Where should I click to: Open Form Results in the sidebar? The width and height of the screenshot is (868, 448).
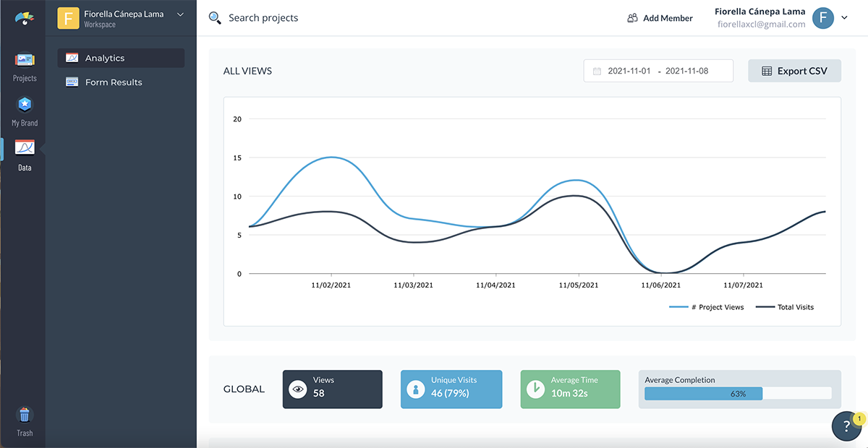point(114,82)
